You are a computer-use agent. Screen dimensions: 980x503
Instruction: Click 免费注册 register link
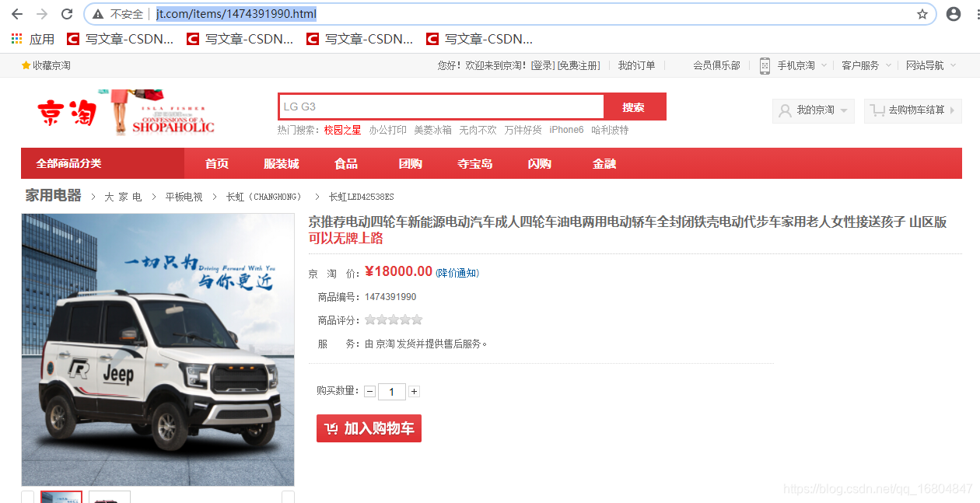(x=579, y=65)
